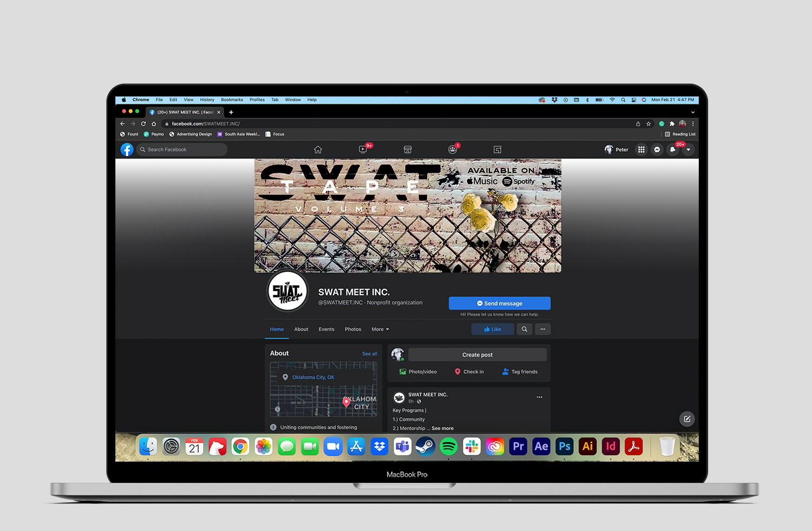Open Control Center in the menu bar
This screenshot has width=812, height=531.
633,100
